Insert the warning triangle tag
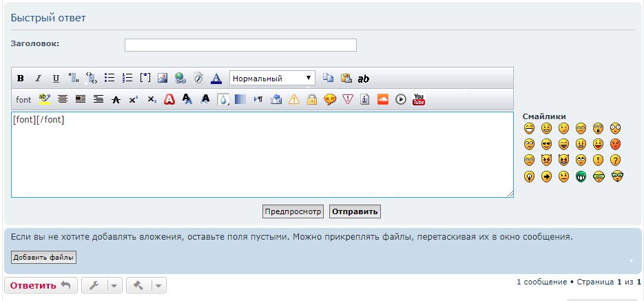The width and height of the screenshot is (644, 301). 294,99
